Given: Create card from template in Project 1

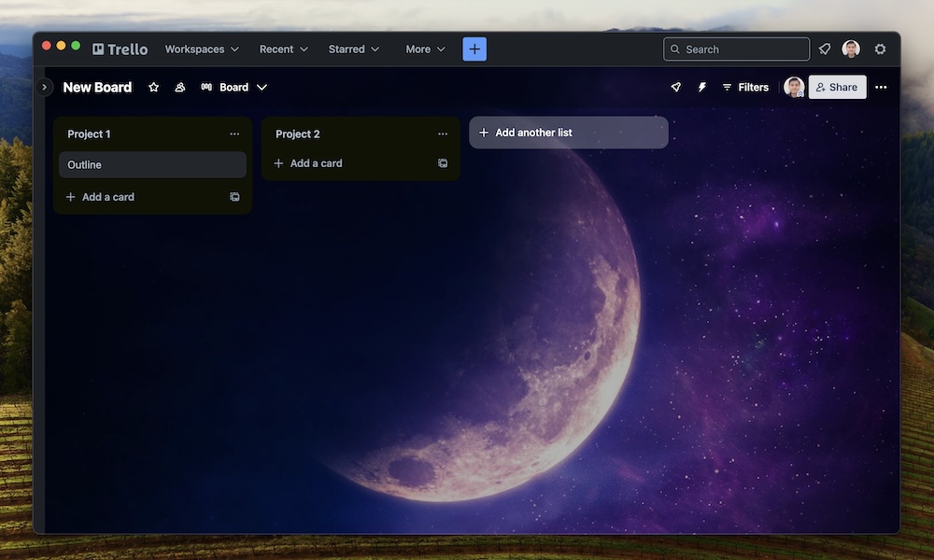Looking at the screenshot, I should coord(234,197).
